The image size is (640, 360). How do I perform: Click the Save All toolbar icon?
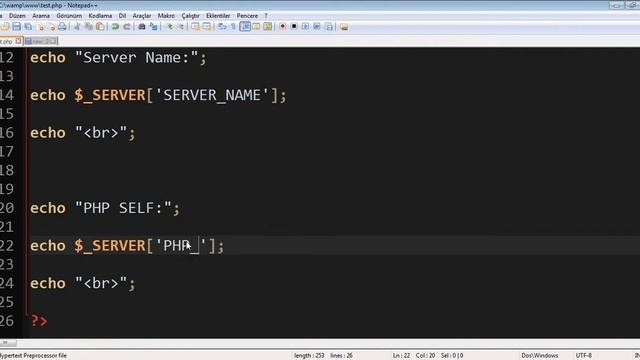28,27
